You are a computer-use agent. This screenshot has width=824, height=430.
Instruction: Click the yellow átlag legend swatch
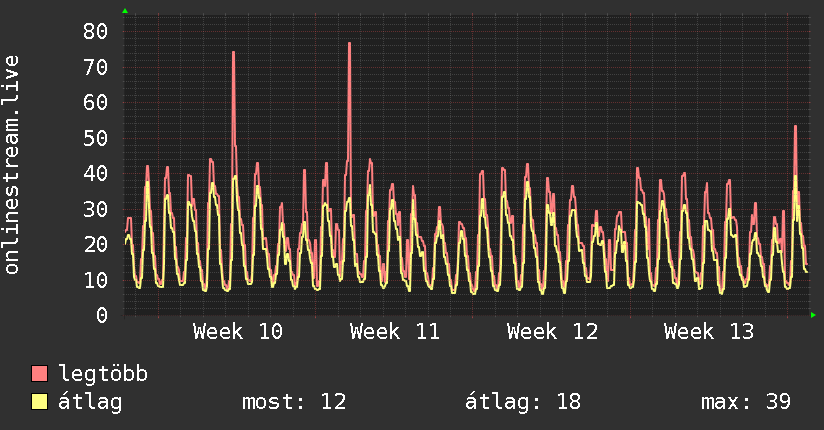coord(39,401)
